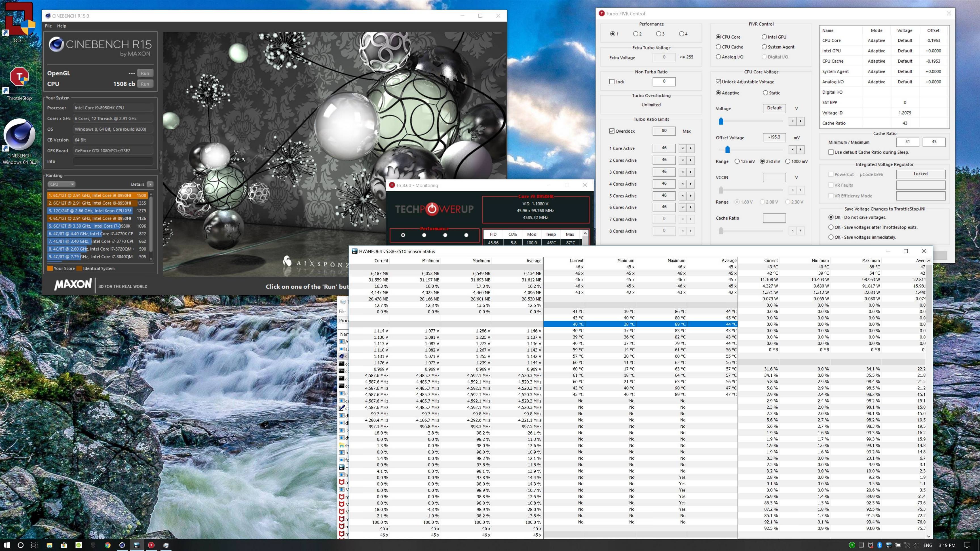Select the 1000 mV offset range
The width and height of the screenshot is (980, 551).
(x=796, y=161)
